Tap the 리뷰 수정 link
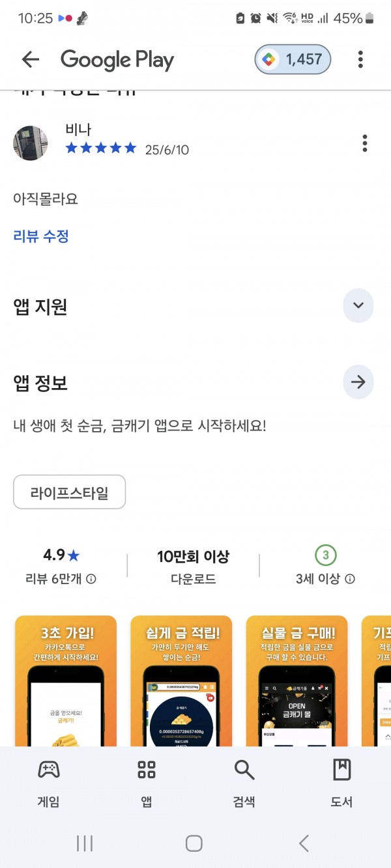This screenshot has height=868, width=391. [x=41, y=236]
